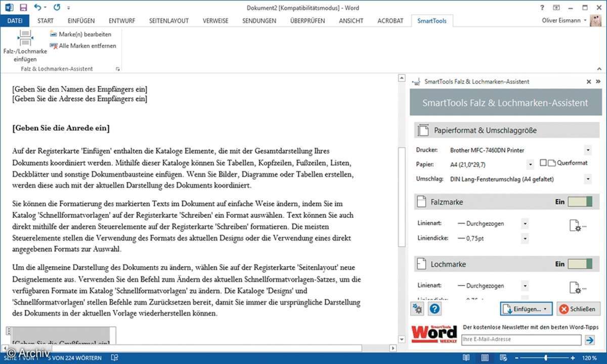Select the SmartTools ribbon tab

tap(432, 21)
